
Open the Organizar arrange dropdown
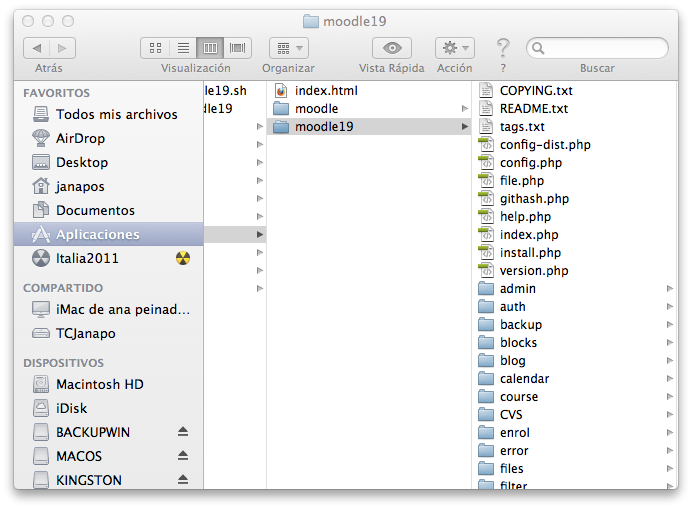click(288, 48)
